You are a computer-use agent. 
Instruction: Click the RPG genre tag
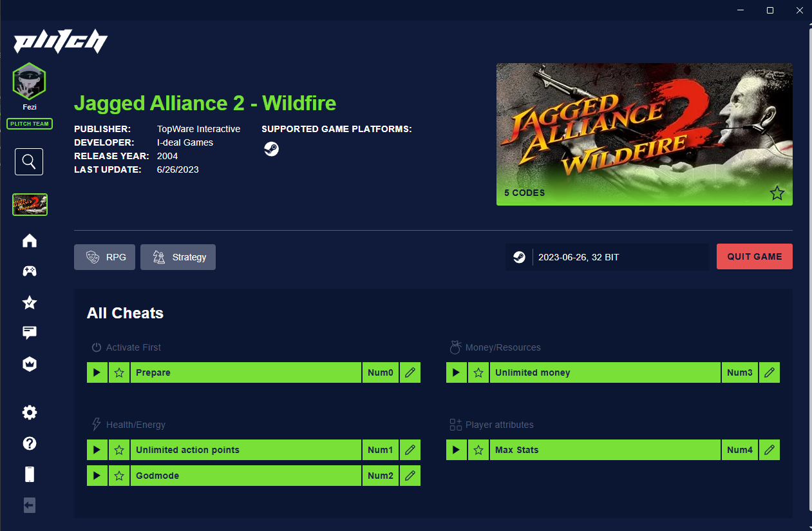pyautogui.click(x=104, y=257)
